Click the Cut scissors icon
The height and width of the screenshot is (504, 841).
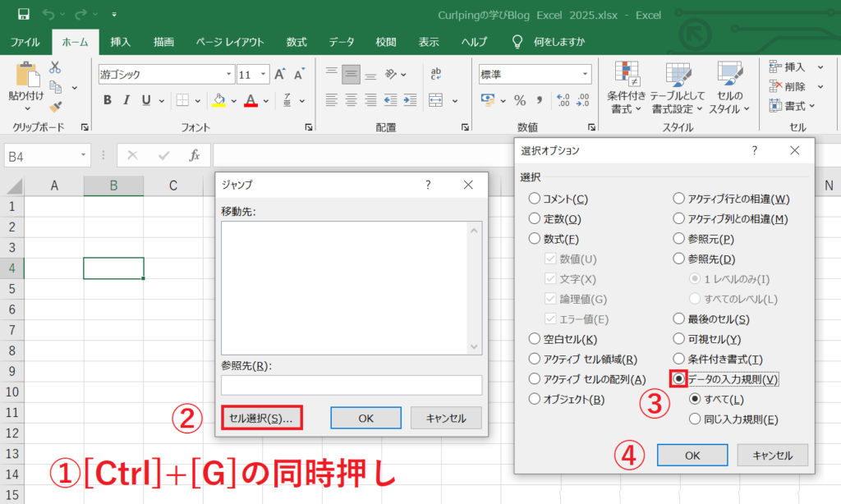(56, 67)
